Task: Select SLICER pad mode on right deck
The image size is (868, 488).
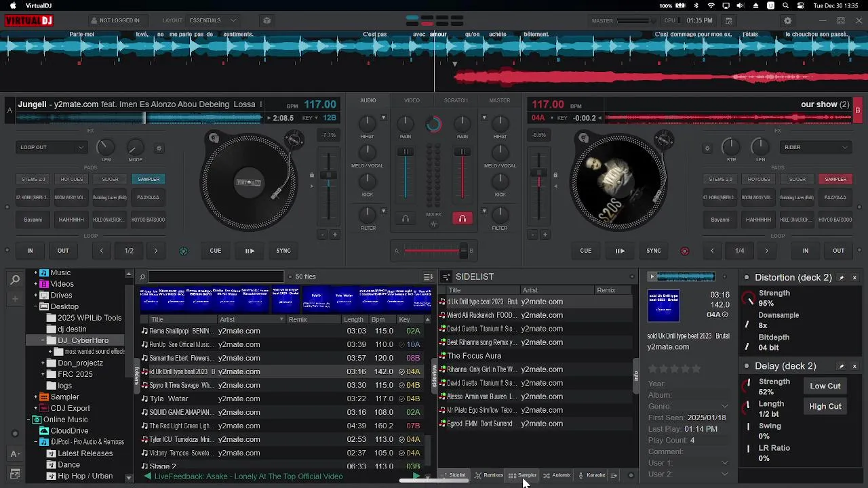Action: 797,179
